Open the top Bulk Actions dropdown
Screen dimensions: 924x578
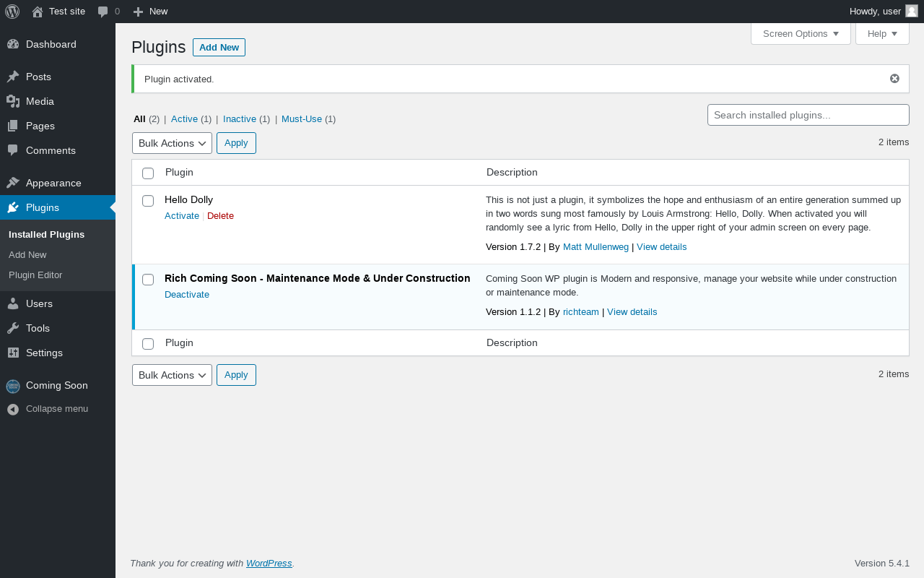click(172, 143)
